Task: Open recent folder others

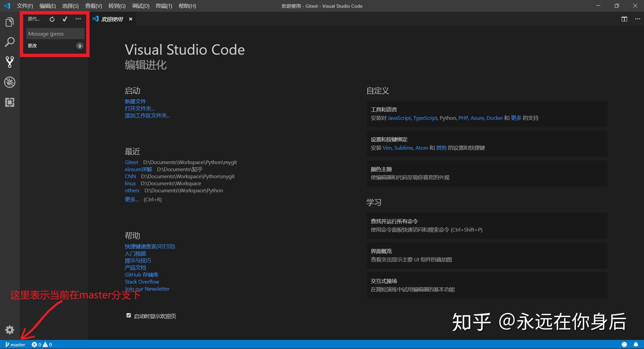Action: pos(132,190)
